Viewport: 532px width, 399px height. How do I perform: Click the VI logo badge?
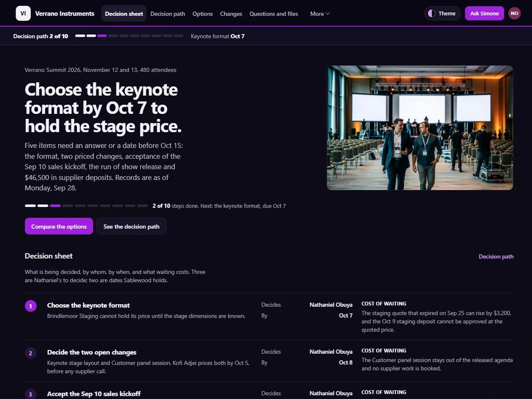(x=23, y=13)
